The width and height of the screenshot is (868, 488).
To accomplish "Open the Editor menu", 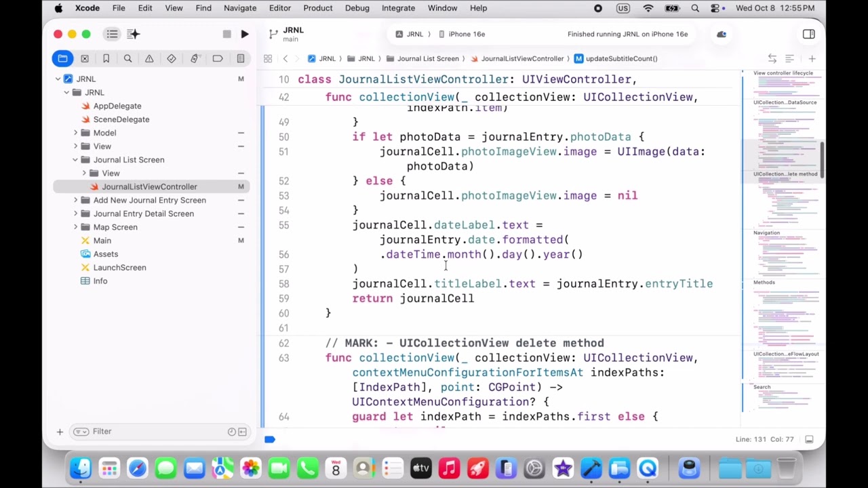I will point(279,8).
